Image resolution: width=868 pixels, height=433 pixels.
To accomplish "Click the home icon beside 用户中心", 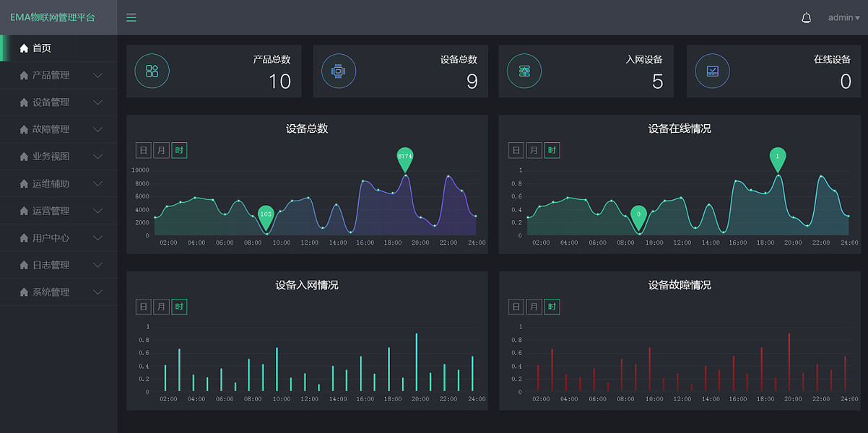I will (x=24, y=238).
